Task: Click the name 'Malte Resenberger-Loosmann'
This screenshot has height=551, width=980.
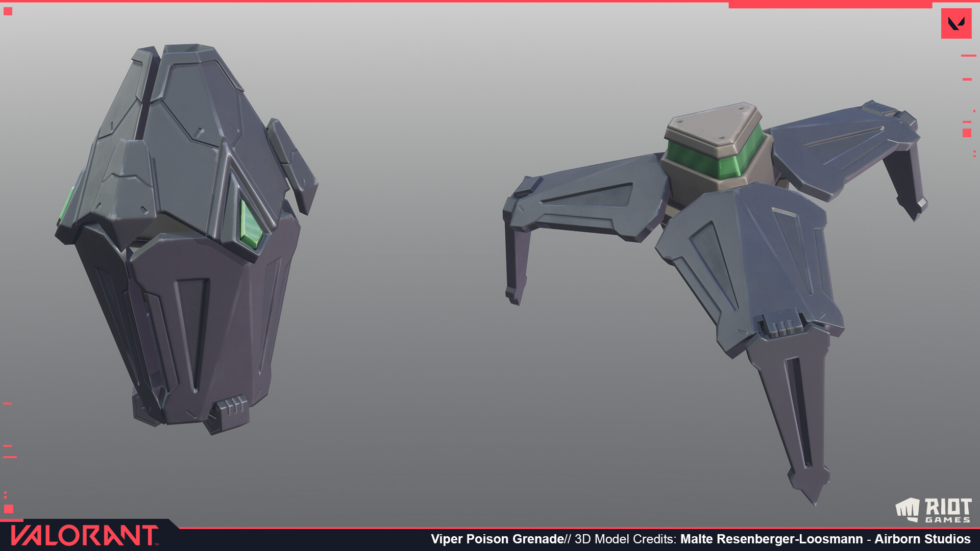Action: click(x=771, y=539)
